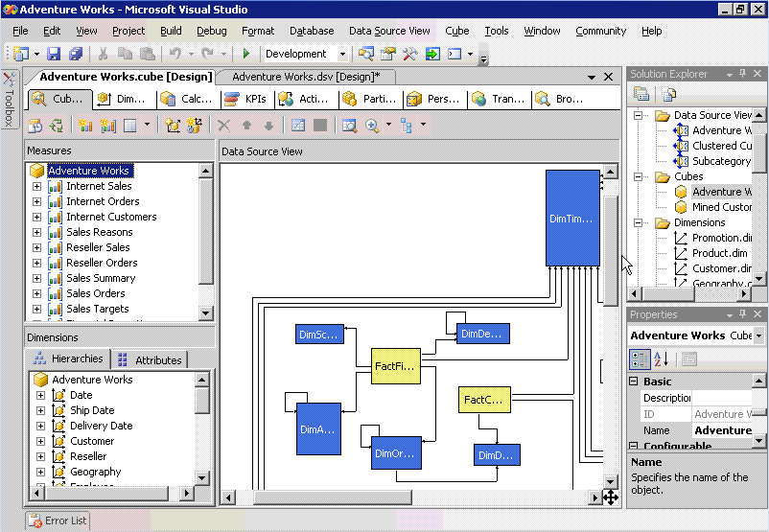Viewport: 769px width, 532px height.
Task: Click the Move Up arrow icon
Action: (246, 126)
